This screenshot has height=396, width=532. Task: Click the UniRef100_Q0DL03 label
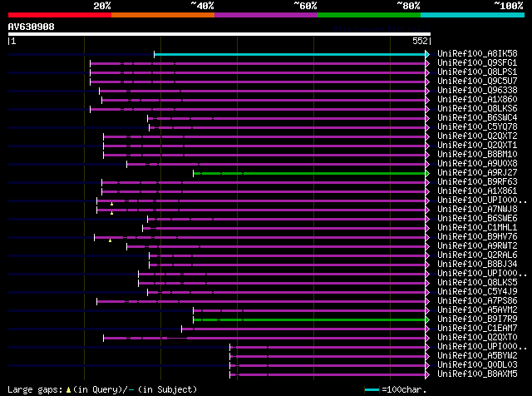tap(477, 365)
